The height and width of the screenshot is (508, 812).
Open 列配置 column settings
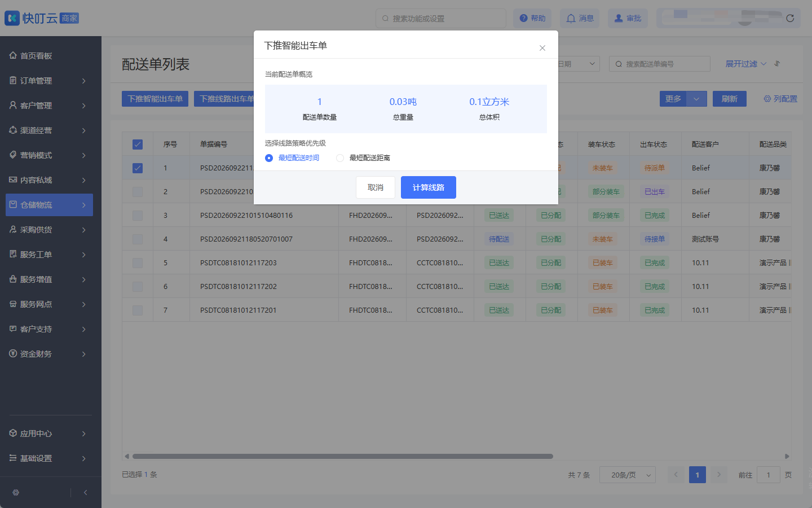click(780, 99)
